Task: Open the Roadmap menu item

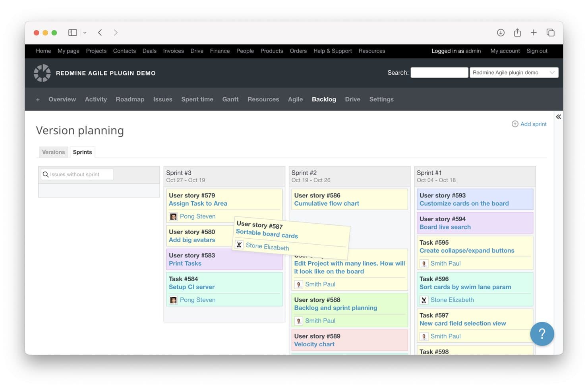Action: pyautogui.click(x=130, y=99)
